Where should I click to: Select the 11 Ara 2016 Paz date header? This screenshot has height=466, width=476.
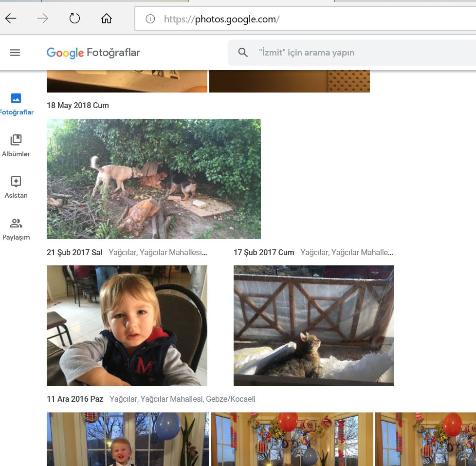(75, 399)
